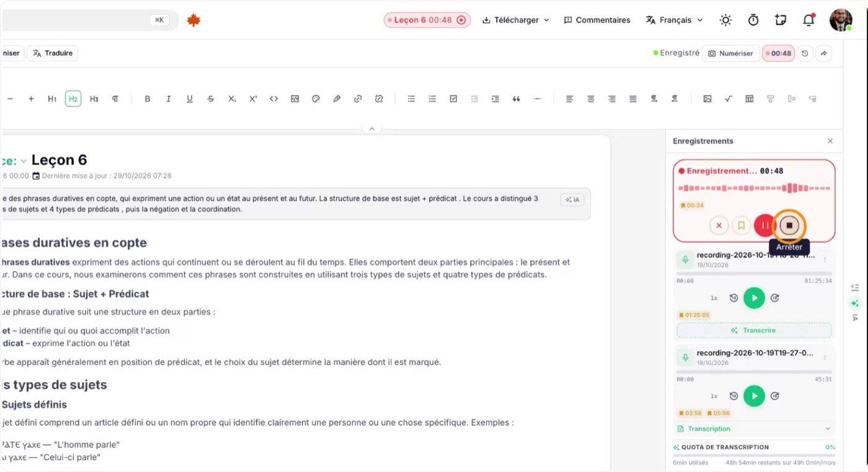Open options menu for recording dated 45:31
Viewport: 868px width, 472px height.
click(x=825, y=357)
